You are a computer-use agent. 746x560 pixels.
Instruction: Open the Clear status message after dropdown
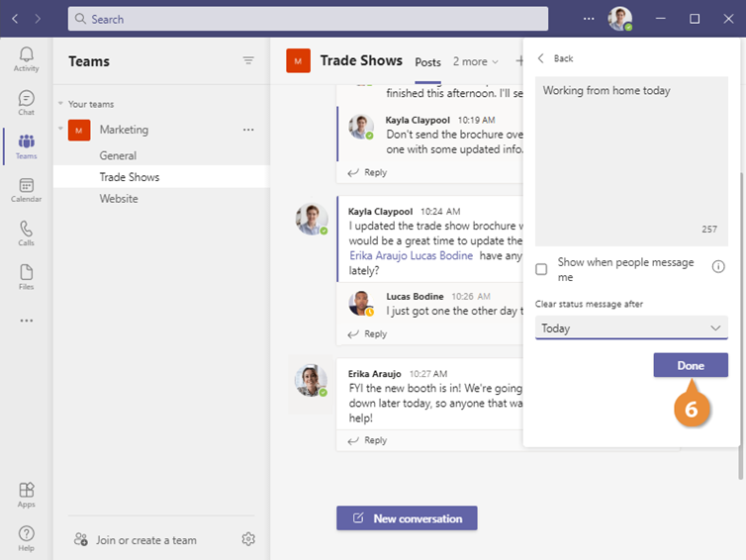pos(631,327)
